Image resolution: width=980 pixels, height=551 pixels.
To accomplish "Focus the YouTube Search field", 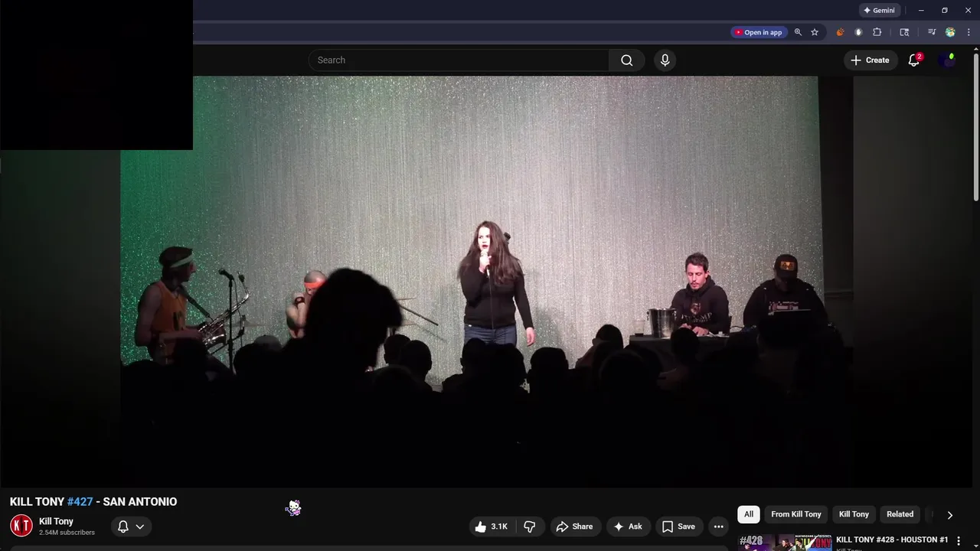I will click(459, 60).
